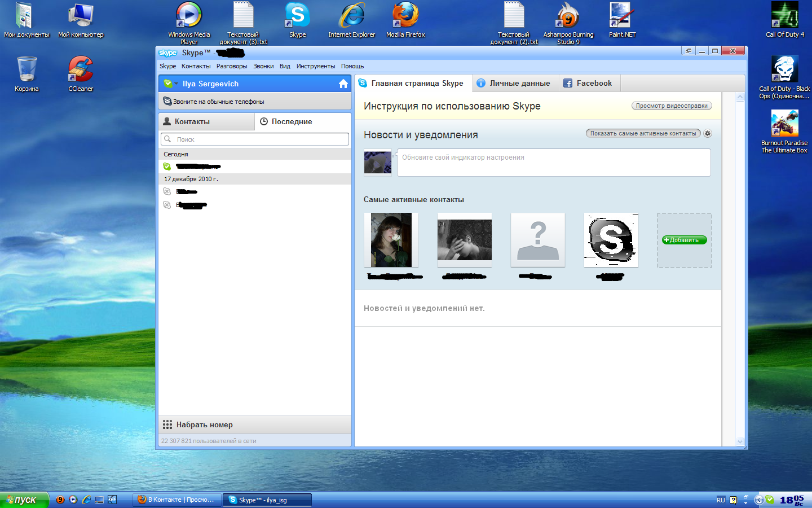Select contact with question mark avatar
This screenshot has height=508, width=812.
(538, 240)
